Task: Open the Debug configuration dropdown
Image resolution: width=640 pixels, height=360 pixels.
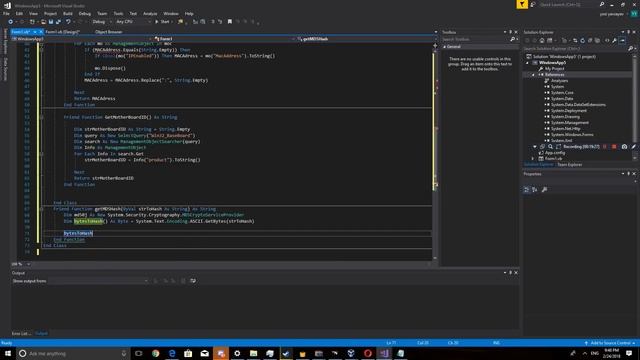Action: click(101, 22)
